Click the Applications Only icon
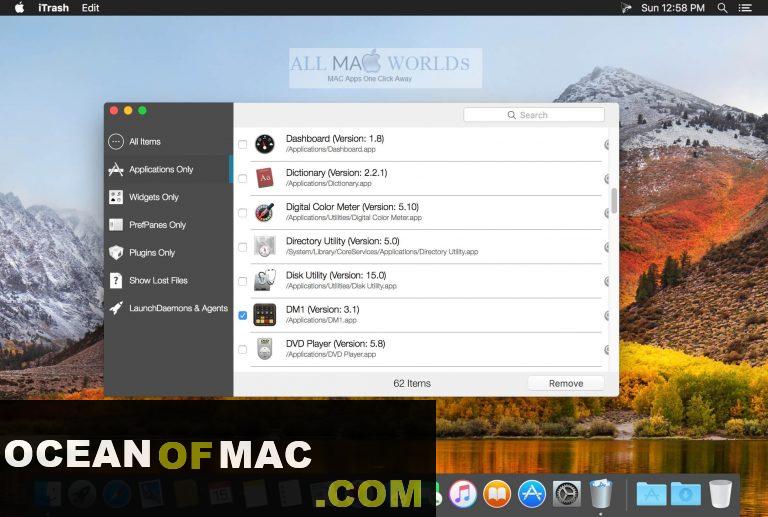The height and width of the screenshot is (517, 768). pyautogui.click(x=116, y=169)
